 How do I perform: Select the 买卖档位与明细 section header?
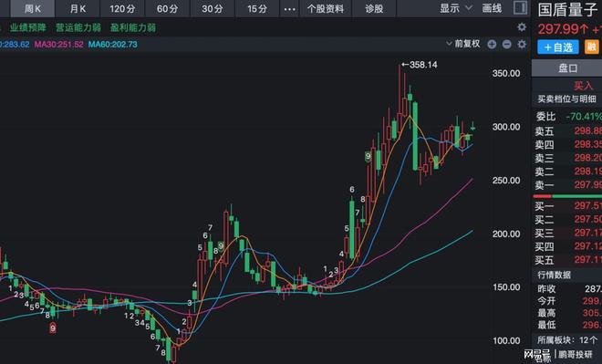click(x=566, y=99)
